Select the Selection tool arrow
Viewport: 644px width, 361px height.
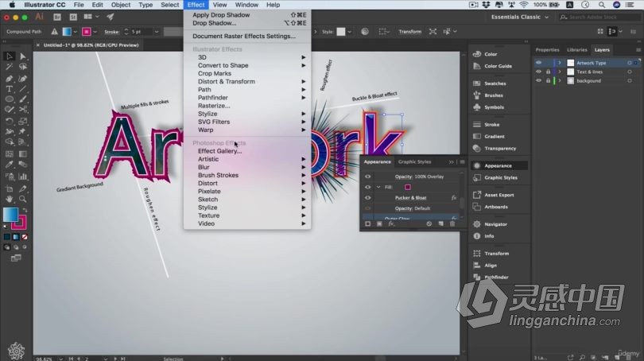[9, 56]
